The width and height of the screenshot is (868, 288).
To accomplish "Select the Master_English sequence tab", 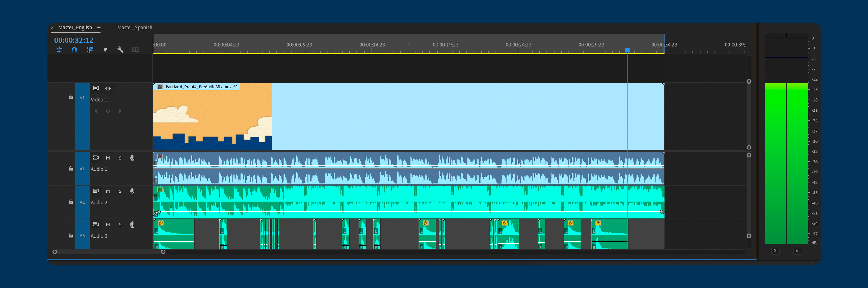I will (x=75, y=28).
